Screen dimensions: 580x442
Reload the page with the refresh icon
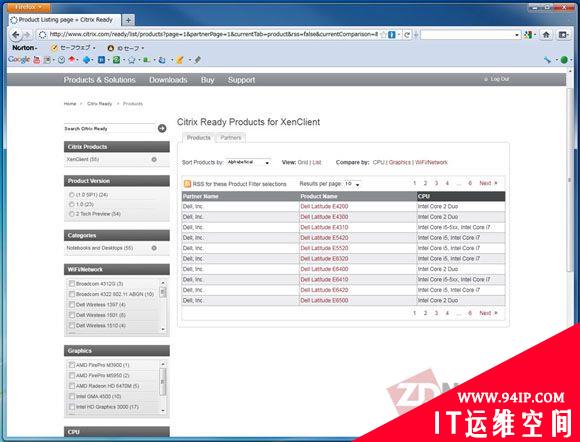click(x=407, y=35)
